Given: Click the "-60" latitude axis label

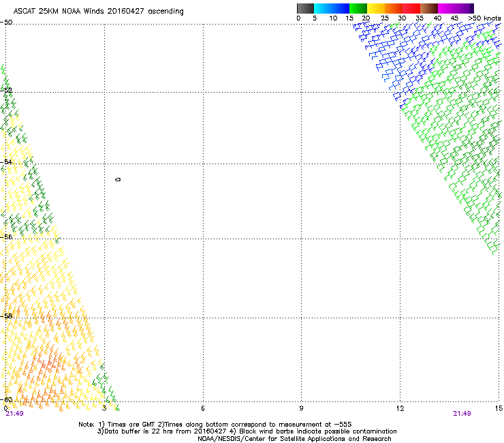Looking at the screenshot, I should click(x=6, y=399).
